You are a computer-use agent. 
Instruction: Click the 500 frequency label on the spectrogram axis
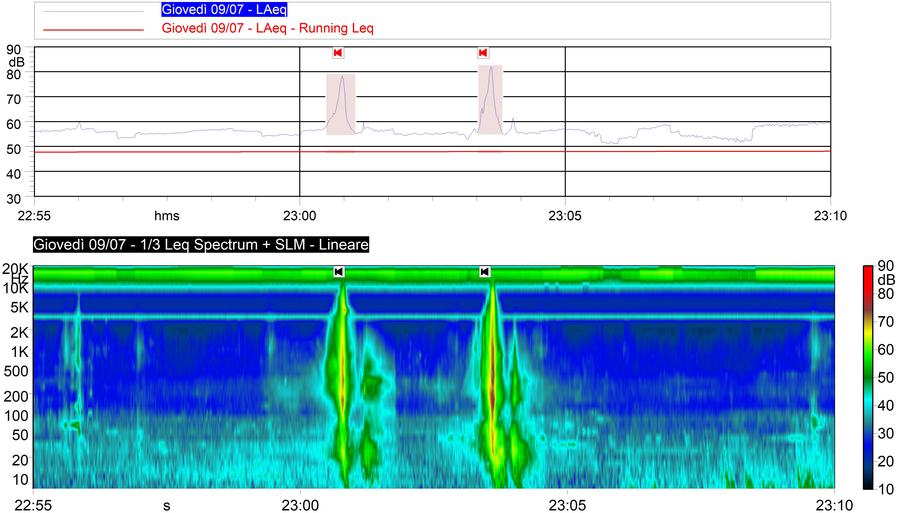[16, 371]
